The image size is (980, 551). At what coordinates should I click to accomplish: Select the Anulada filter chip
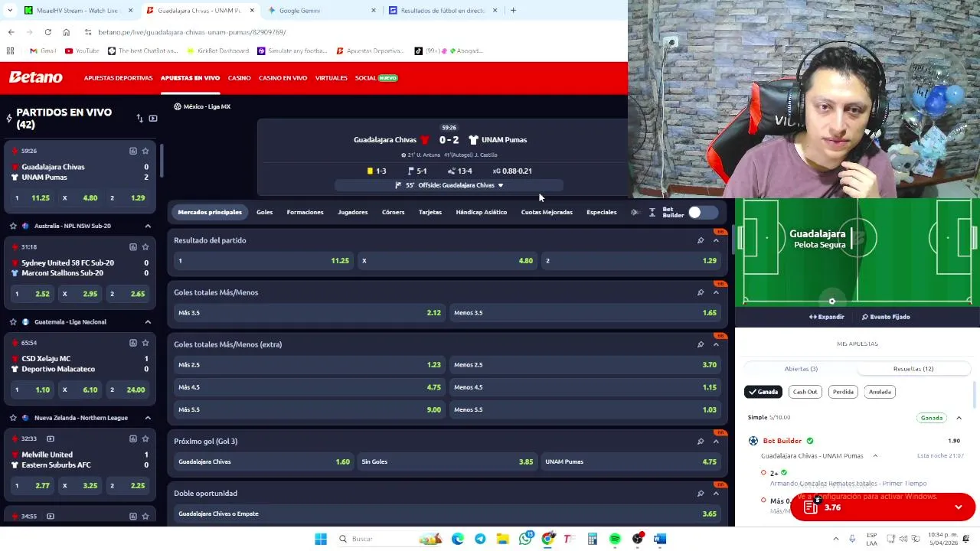tap(880, 392)
